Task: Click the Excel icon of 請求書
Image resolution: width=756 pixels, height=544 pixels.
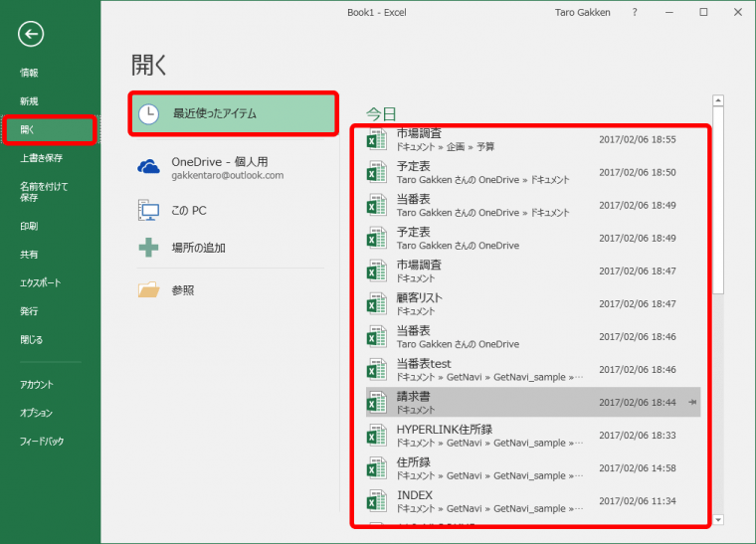Action: [377, 403]
